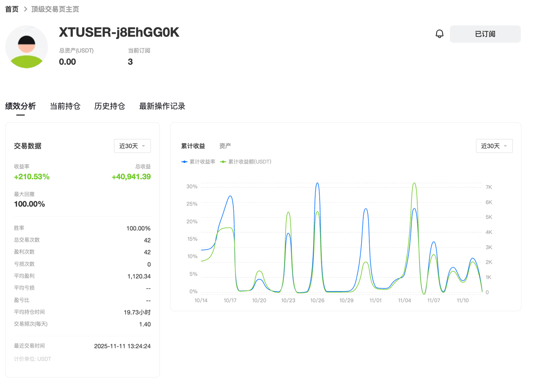Select the 绩效分析 tab
Viewport: 544px width, 392px height.
(20, 106)
